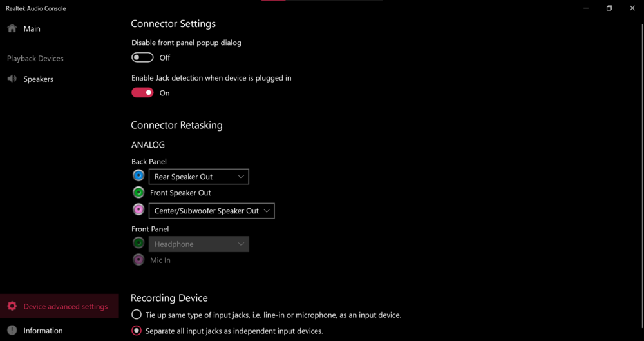
Task: Expand the Center/Subwoofer Speaker Out dropdown
Action: pyautogui.click(x=211, y=211)
